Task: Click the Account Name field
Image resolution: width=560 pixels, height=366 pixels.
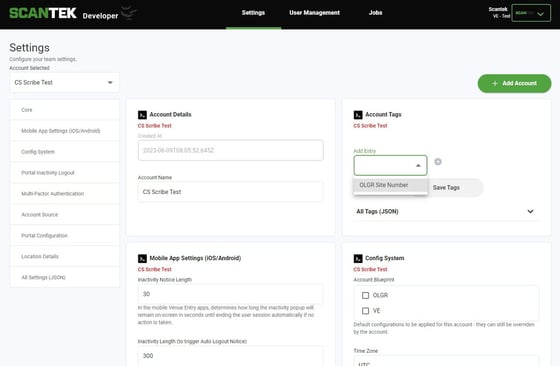Action: (x=231, y=192)
